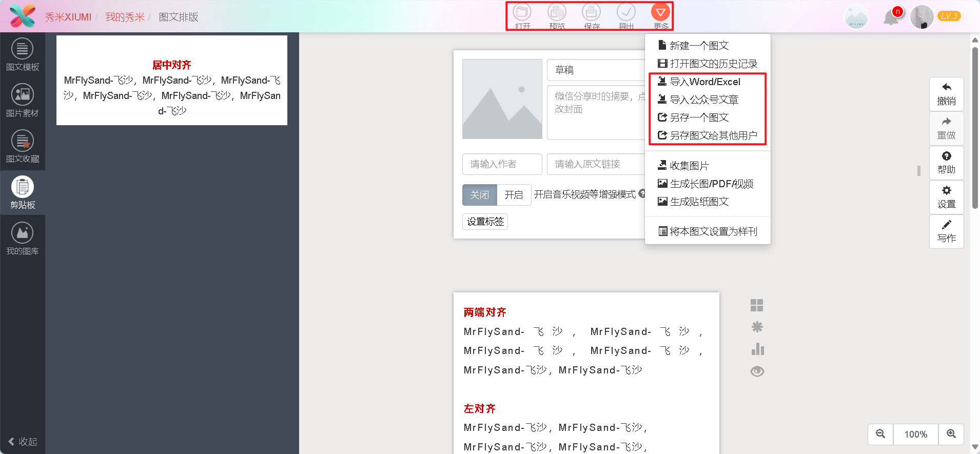Click the vertical scrollbar on the right
This screenshot has height=454, width=980.
pyautogui.click(x=975, y=128)
